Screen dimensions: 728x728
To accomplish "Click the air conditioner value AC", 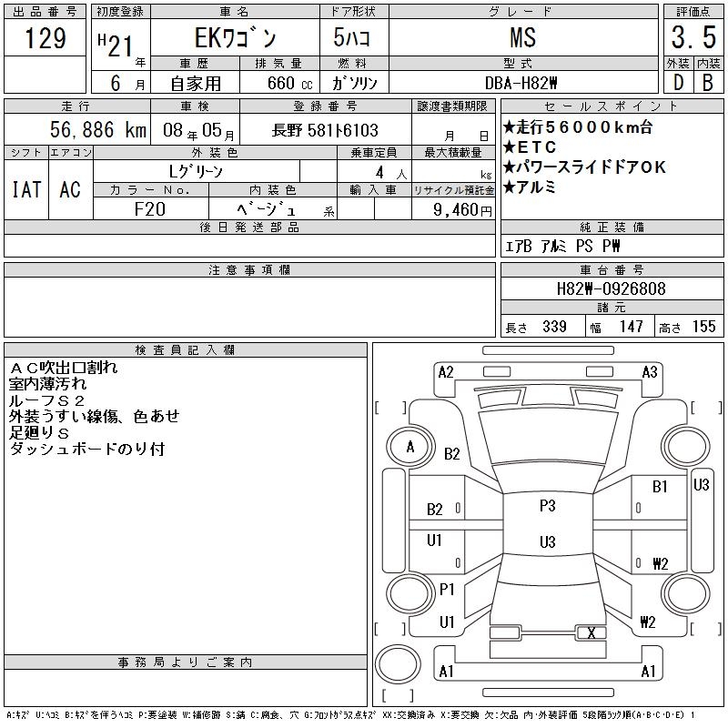I will coord(70,189).
